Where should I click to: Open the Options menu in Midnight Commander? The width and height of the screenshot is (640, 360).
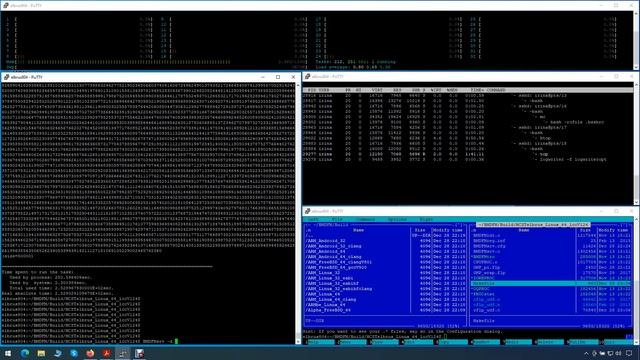click(397, 220)
